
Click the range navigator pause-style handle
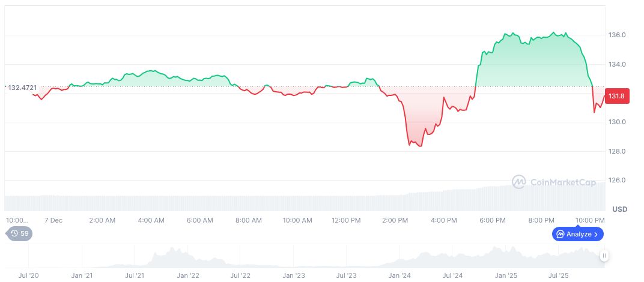coord(604,256)
